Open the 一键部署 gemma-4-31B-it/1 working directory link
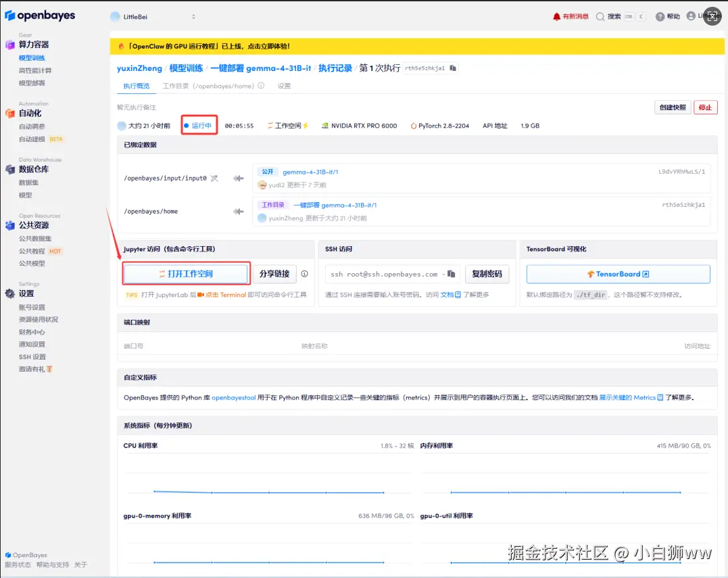This screenshot has height=578, width=728. 335,205
